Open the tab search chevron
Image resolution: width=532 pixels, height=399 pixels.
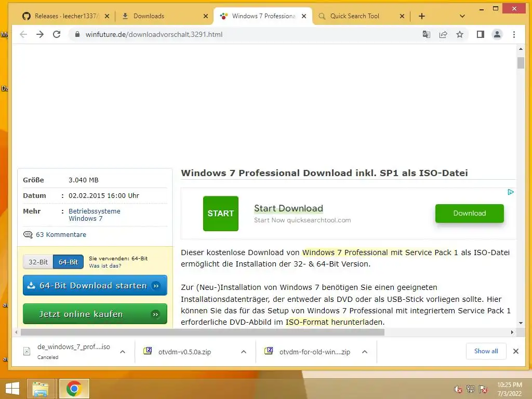[x=462, y=16]
